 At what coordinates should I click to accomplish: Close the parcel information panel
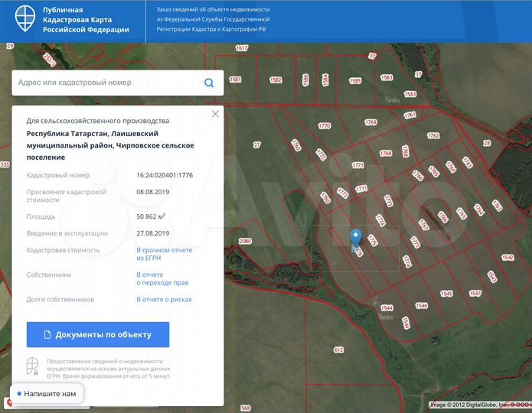coord(215,114)
